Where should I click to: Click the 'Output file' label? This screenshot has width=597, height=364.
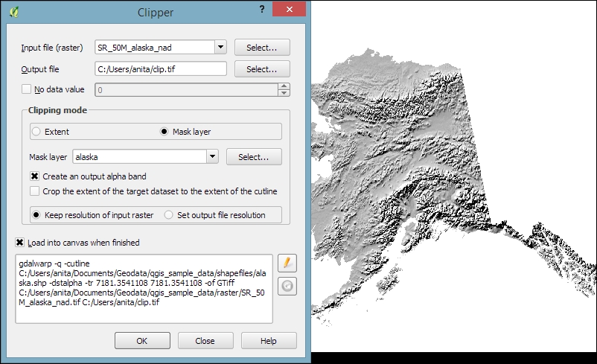pyautogui.click(x=40, y=69)
